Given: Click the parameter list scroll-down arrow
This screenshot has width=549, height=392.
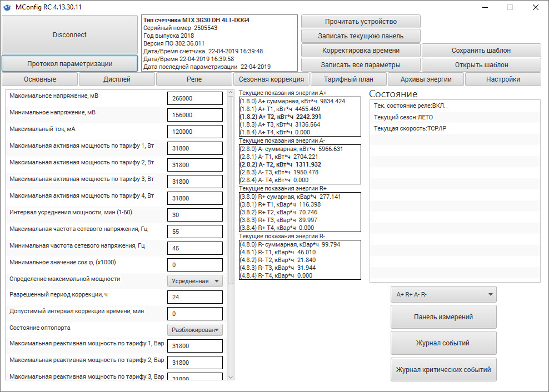Looking at the screenshot, I should coord(231,377).
